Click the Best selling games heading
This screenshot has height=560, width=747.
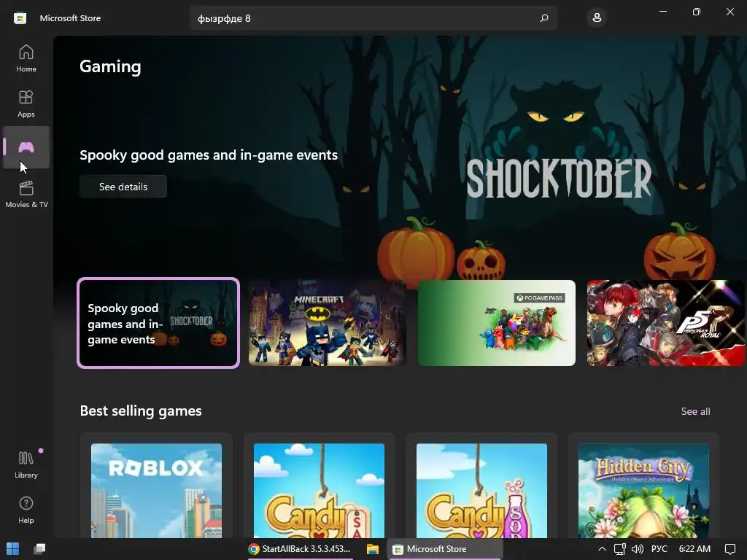141,411
